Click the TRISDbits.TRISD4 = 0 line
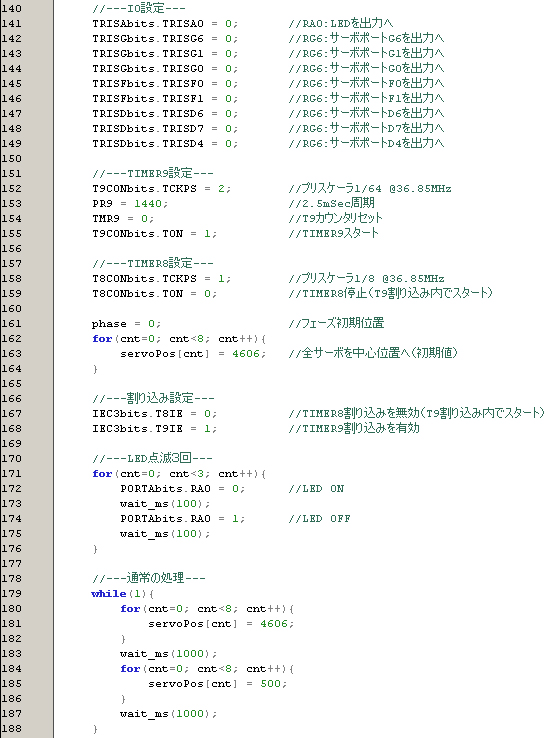The width and height of the screenshot is (552, 738). pos(165,143)
